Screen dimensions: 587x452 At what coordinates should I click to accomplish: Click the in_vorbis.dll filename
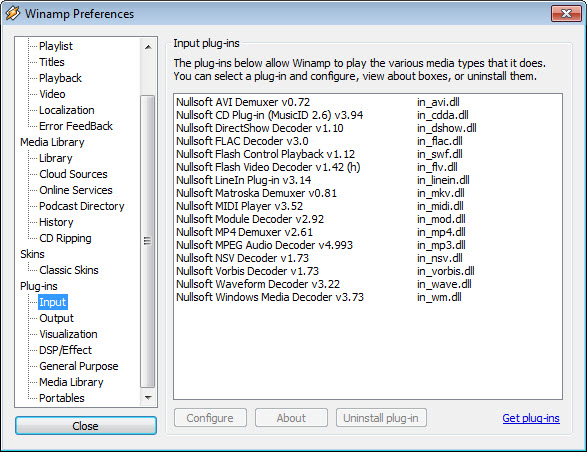[446, 271]
